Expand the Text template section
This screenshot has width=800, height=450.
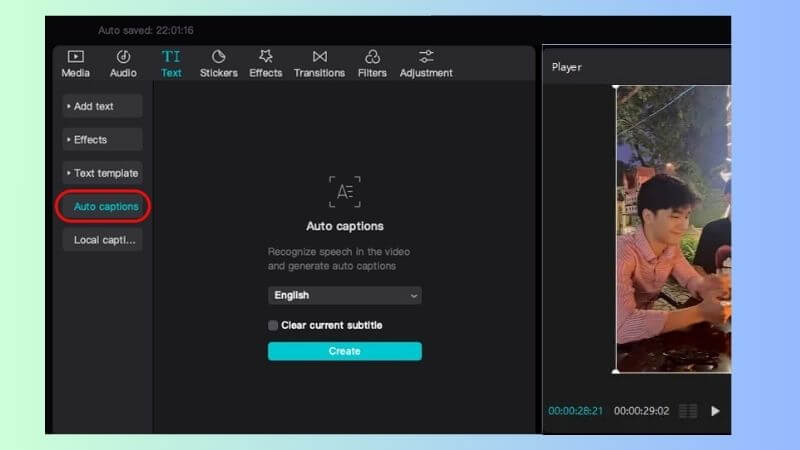click(x=102, y=173)
